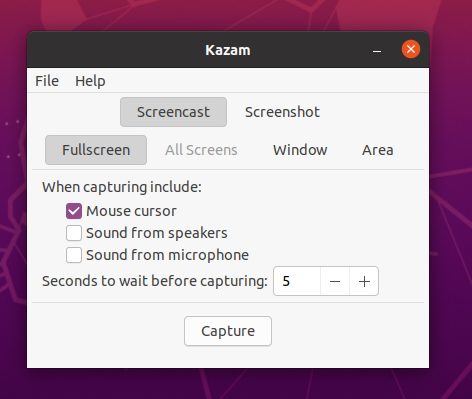This screenshot has height=399, width=472.
Task: Open the Help menu
Action: [x=90, y=81]
